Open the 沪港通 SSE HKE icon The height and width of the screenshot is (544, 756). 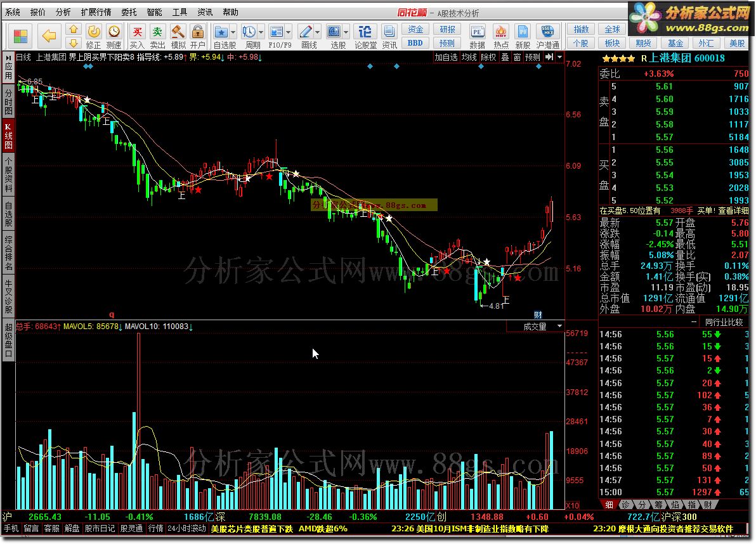(x=548, y=37)
